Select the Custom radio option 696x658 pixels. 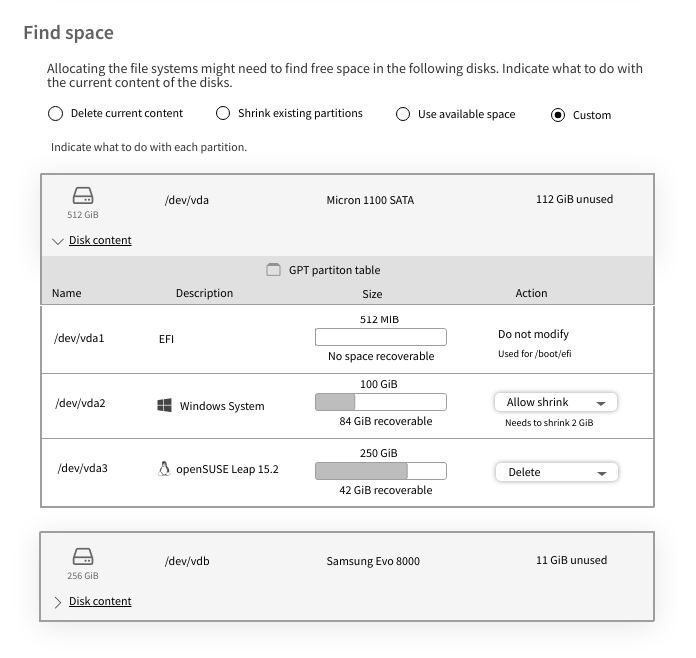[x=558, y=115]
